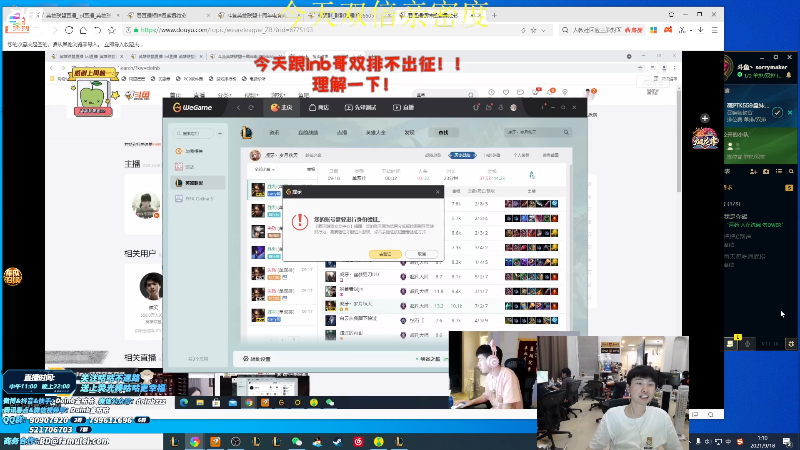
Task: Open the 资讯 news tab in the LoL section
Action: coord(274,133)
